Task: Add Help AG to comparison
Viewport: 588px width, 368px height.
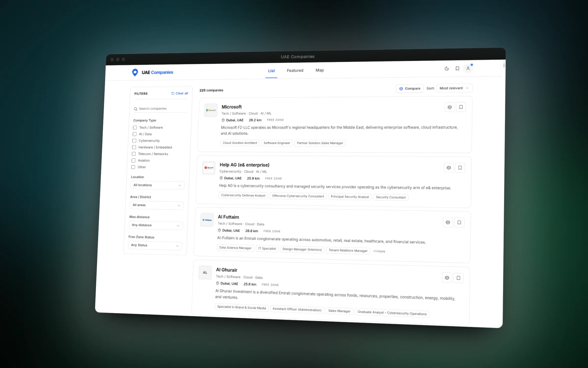Action: [449, 168]
